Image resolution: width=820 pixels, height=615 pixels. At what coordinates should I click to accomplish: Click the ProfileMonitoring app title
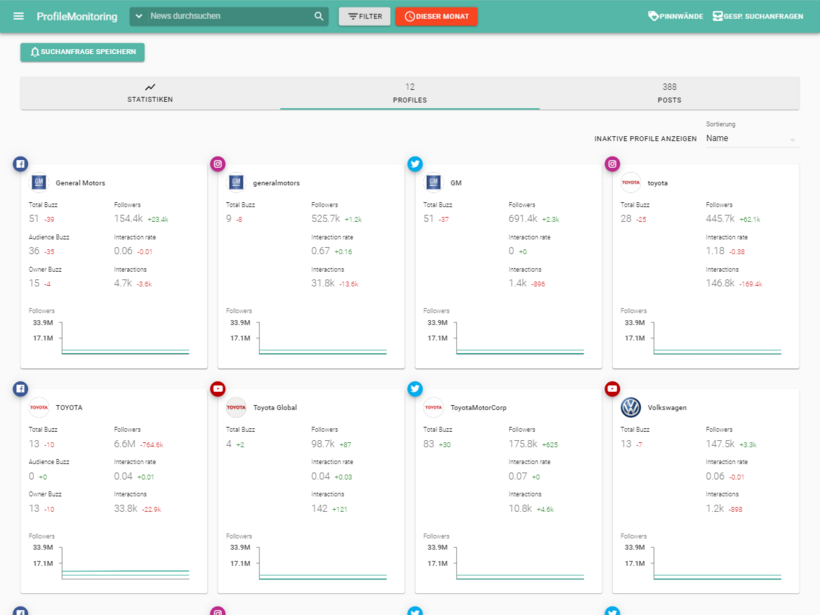coord(77,16)
